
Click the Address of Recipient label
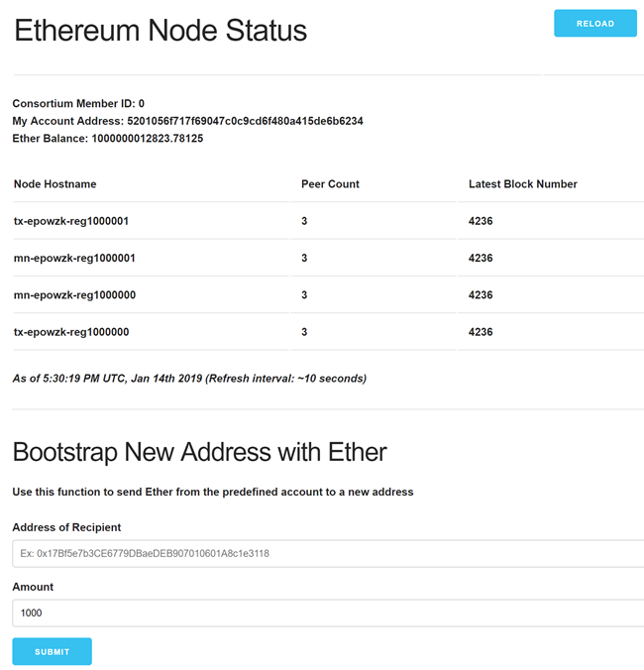click(66, 527)
